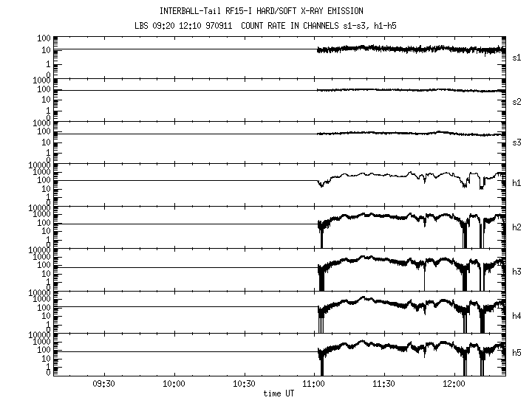Click the h3 channel label

pyautogui.click(x=516, y=271)
